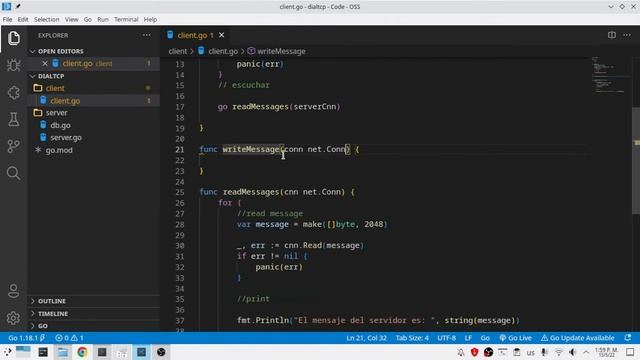Screen dimensions: 640x360
Task: Click Wi-Fi icon in system tray
Action: [558, 352]
